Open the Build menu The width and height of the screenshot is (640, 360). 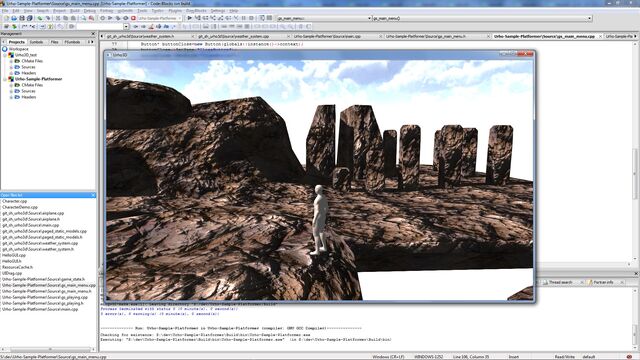tap(75, 11)
